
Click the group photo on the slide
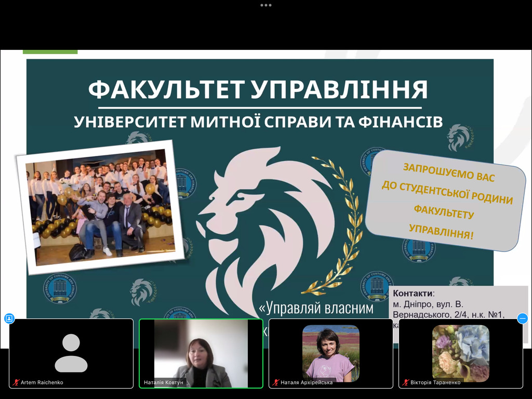point(100,207)
